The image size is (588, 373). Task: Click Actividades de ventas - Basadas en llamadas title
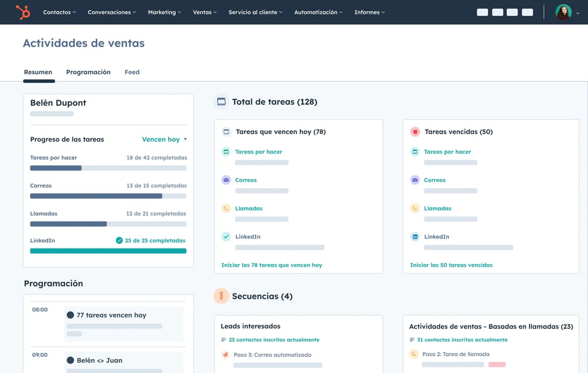tap(491, 327)
